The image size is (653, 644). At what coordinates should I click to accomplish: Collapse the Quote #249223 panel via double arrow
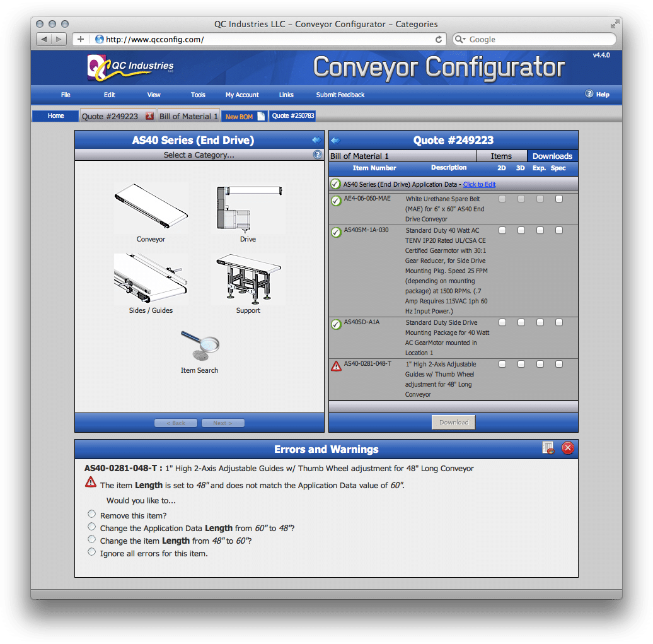point(336,140)
